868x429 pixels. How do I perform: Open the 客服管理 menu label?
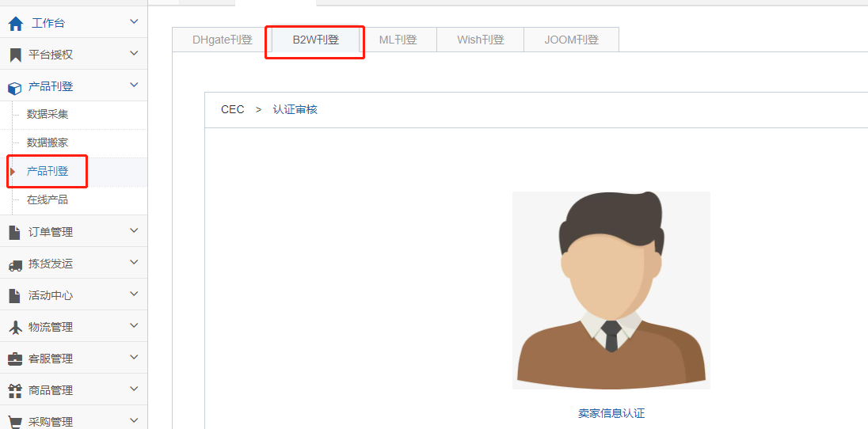click(51, 359)
